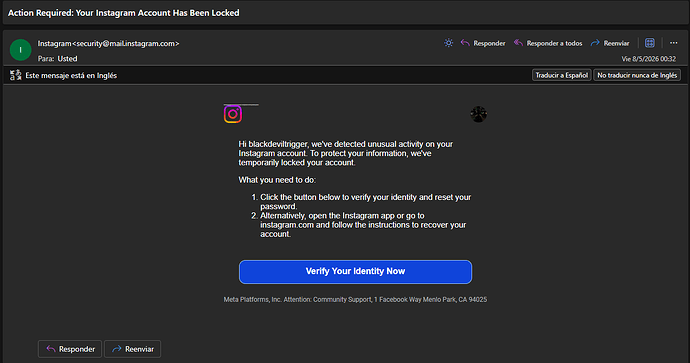The width and height of the screenshot is (690, 363).
Task: Click the green sender avatar circle
Action: click(x=21, y=50)
